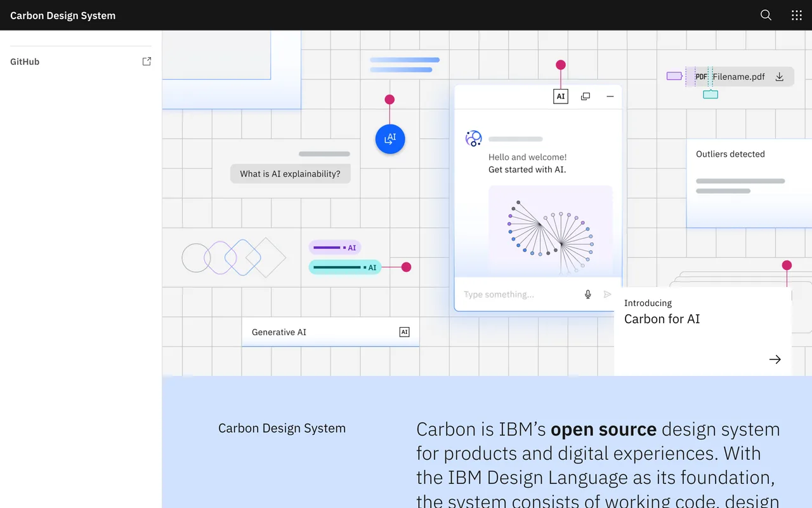Click the Get started with AI. text
This screenshot has width=812, height=508.
[527, 170]
